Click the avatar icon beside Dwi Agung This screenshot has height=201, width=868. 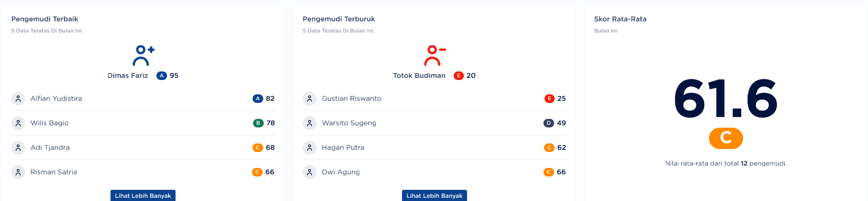(x=310, y=172)
